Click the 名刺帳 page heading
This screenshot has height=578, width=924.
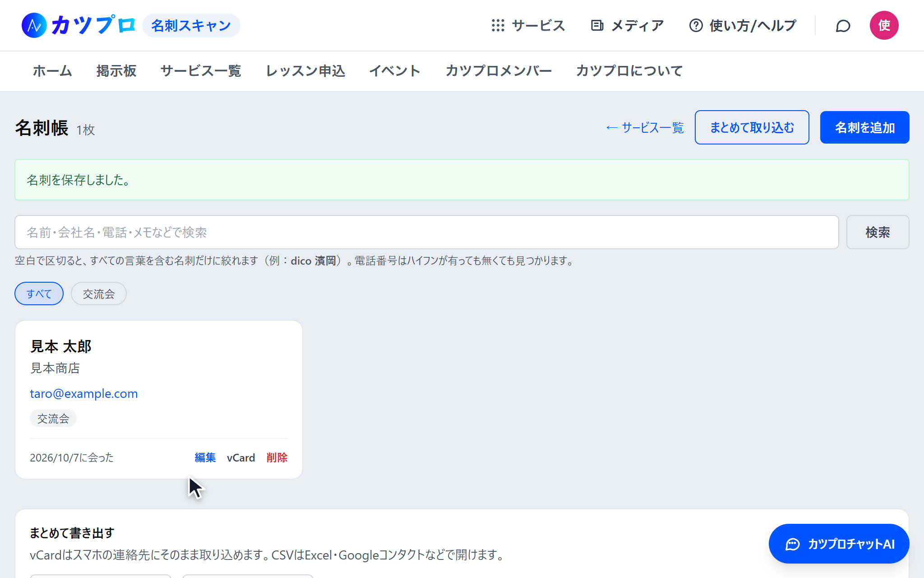coord(42,128)
